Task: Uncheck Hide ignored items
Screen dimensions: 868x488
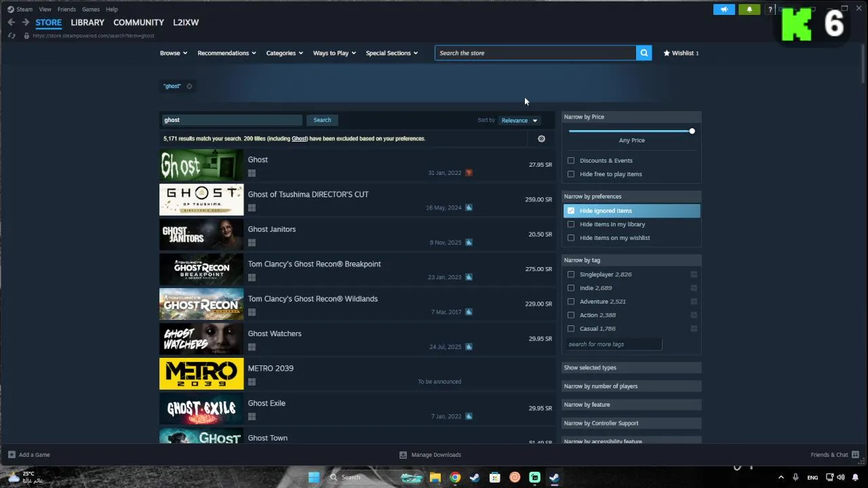Action: (571, 211)
